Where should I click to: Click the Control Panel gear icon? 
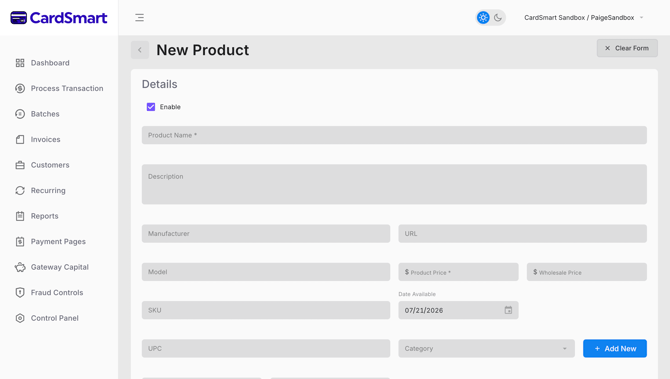20,318
